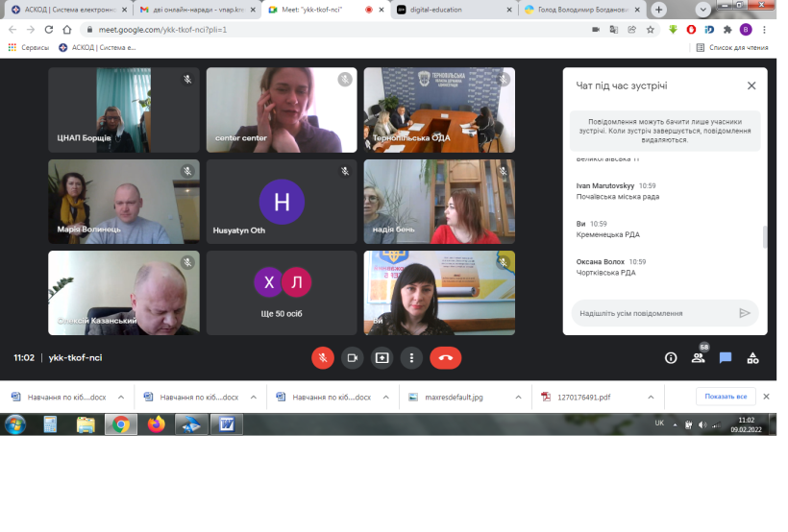The height and width of the screenshot is (532, 788).
Task: Open extensions puzzle icon
Action: click(x=727, y=30)
